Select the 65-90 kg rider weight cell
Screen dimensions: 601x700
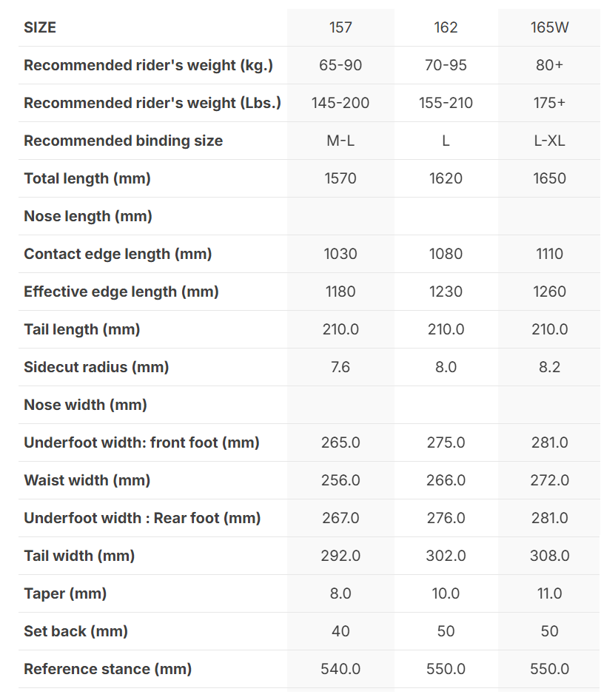340,65
